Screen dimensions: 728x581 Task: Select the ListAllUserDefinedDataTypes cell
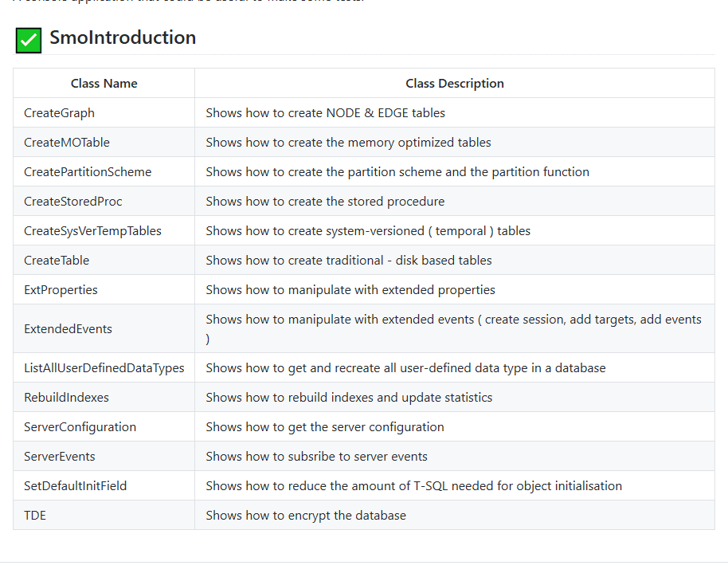(x=104, y=368)
